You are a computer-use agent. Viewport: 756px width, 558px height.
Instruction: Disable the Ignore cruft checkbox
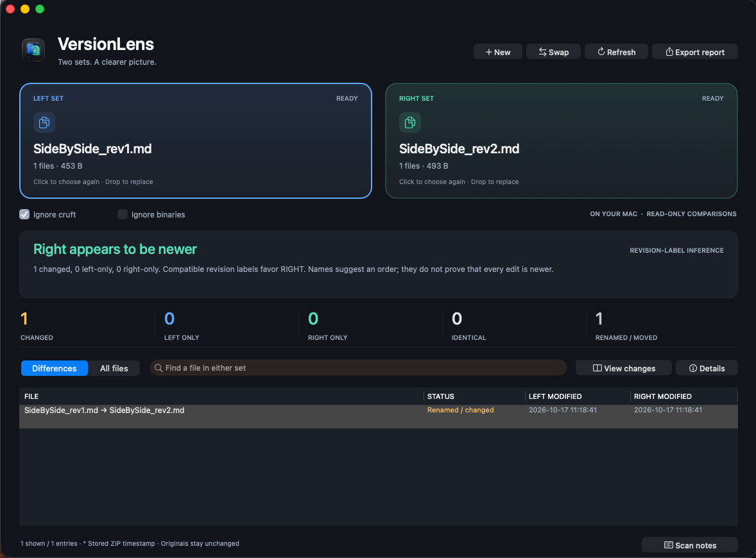tap(24, 214)
